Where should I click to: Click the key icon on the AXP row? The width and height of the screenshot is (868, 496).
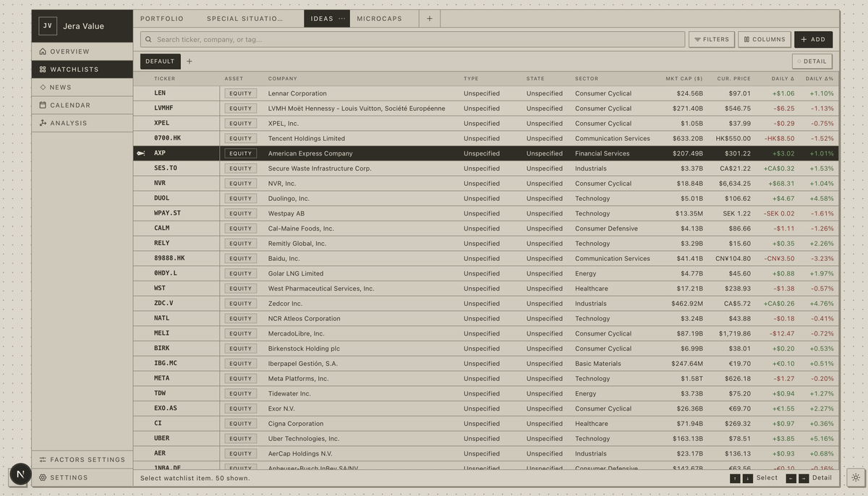[x=140, y=153]
